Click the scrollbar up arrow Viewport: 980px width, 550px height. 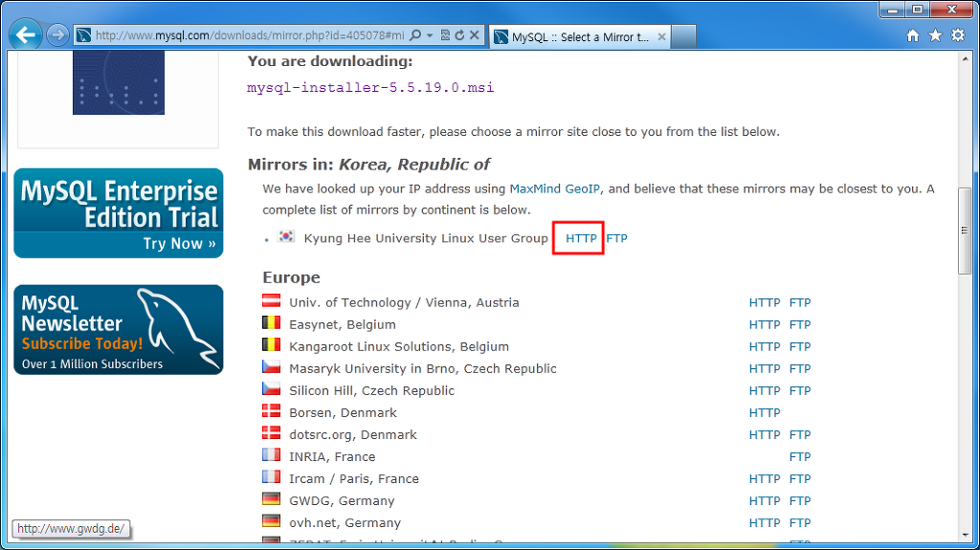coord(965,58)
